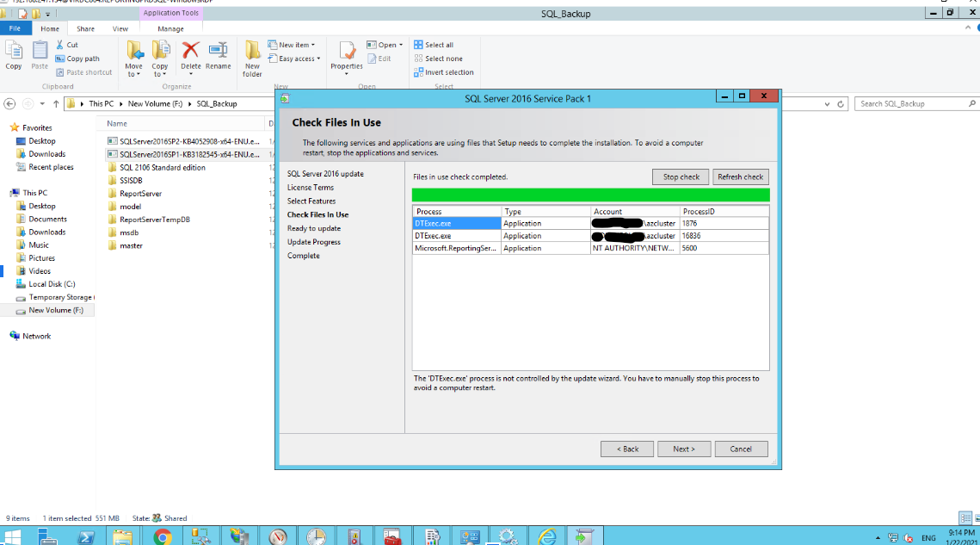
Task: Switch to the Share ribbon tab
Action: [x=86, y=28]
